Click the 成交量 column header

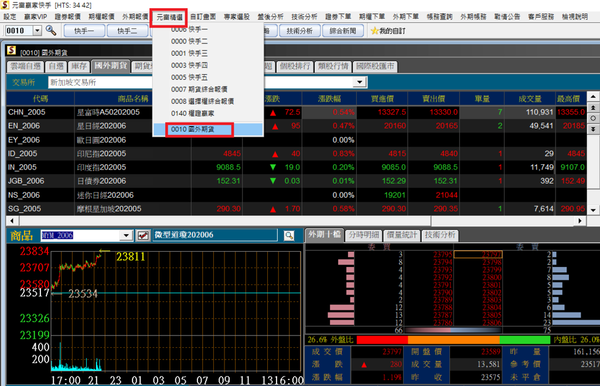point(530,99)
